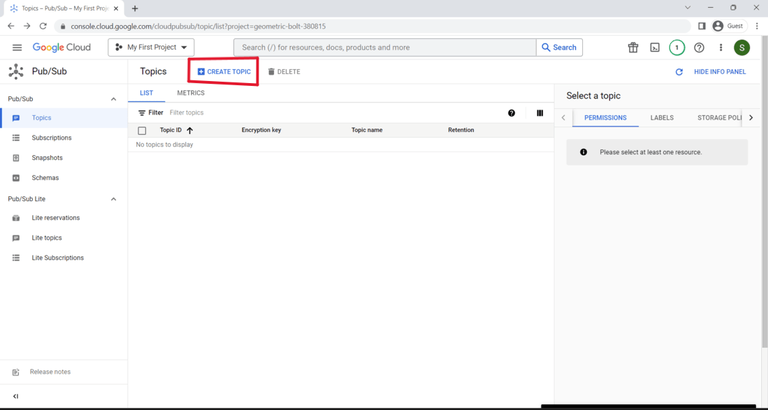This screenshot has height=410, width=768.
Task: Open the hamburger navigation menu
Action: click(x=17, y=48)
